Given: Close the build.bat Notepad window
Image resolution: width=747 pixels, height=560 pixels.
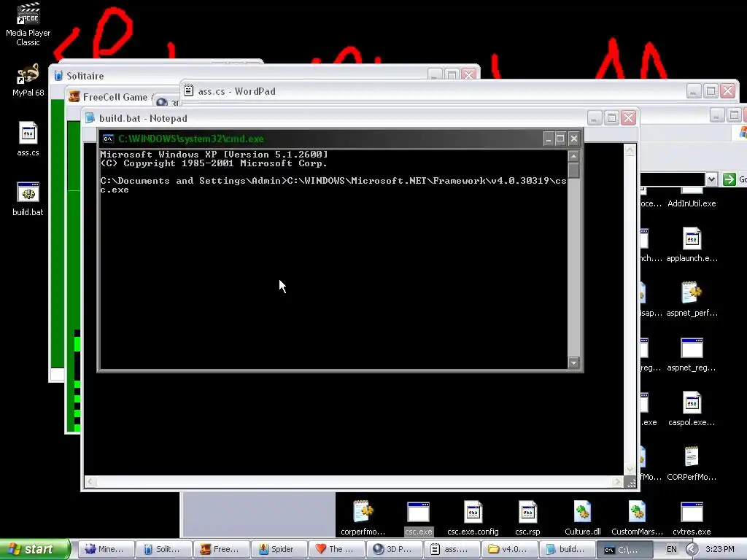Looking at the screenshot, I should 628,117.
